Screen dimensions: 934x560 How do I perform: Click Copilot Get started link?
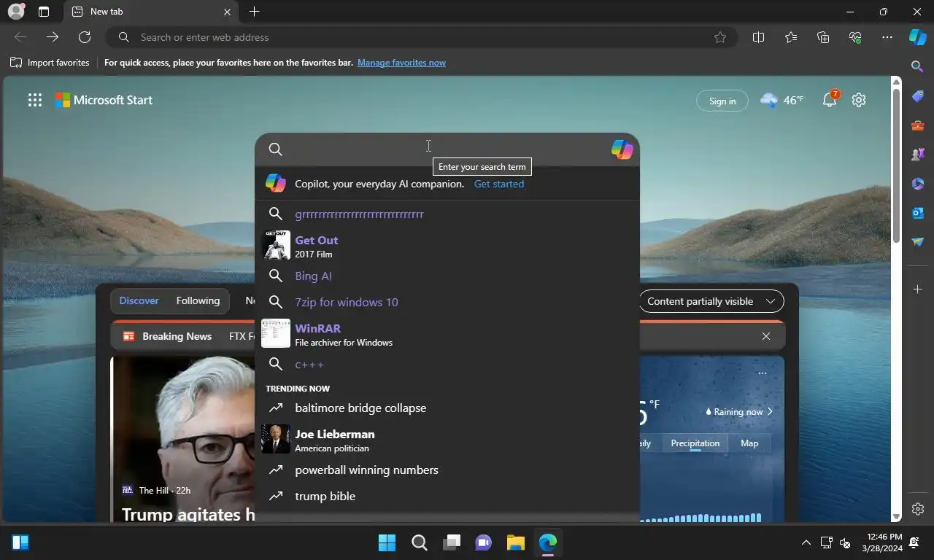pyautogui.click(x=499, y=184)
